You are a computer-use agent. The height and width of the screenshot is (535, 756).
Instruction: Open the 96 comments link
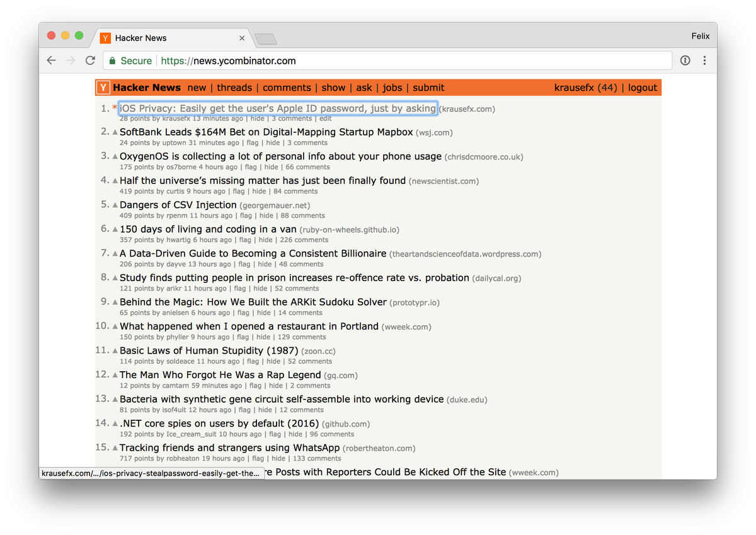(x=331, y=434)
